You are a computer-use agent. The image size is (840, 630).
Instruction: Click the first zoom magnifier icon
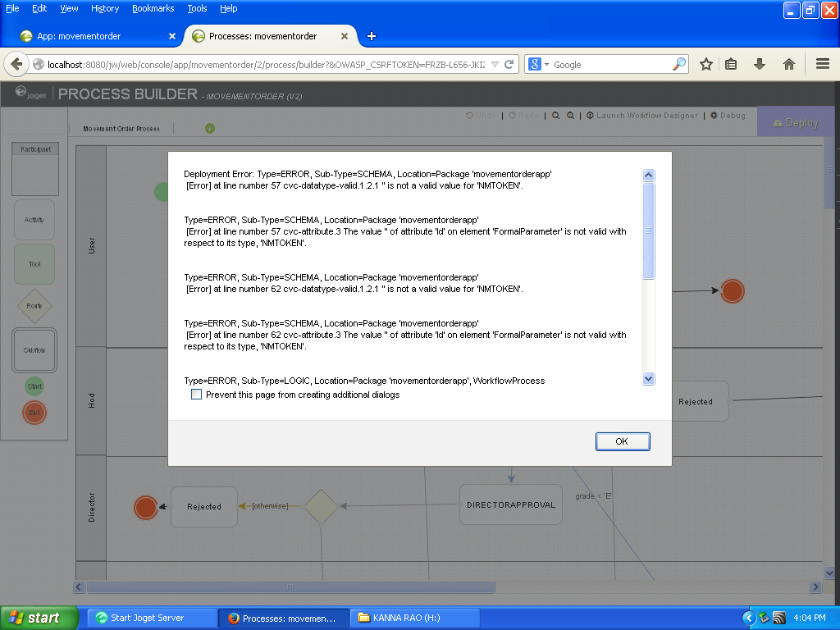(x=555, y=115)
